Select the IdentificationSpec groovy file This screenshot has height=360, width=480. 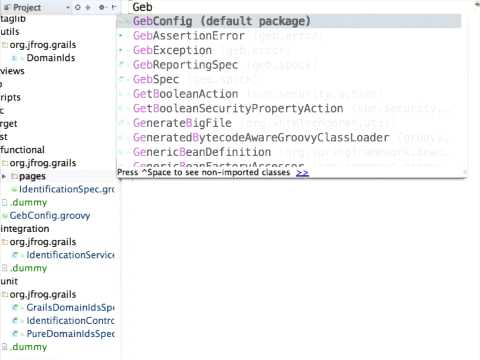point(67,189)
